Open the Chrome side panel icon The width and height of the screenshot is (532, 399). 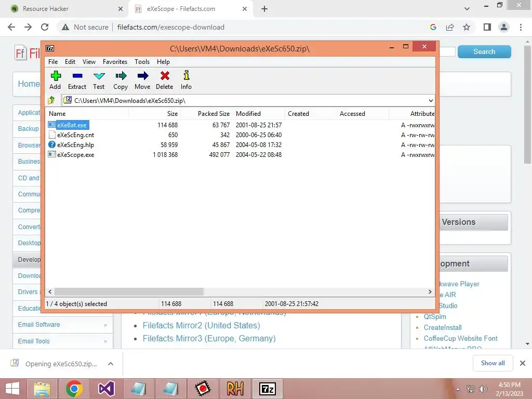[x=487, y=27]
